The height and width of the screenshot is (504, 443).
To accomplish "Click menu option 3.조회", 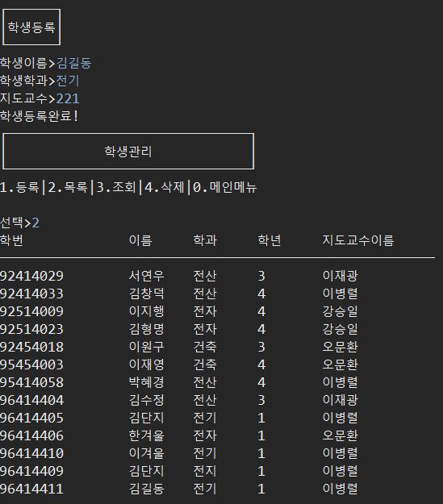I will pos(116,187).
